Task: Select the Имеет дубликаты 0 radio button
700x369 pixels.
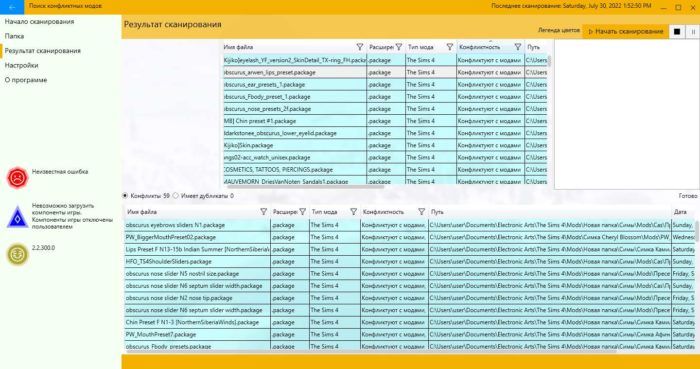Action: click(175, 196)
